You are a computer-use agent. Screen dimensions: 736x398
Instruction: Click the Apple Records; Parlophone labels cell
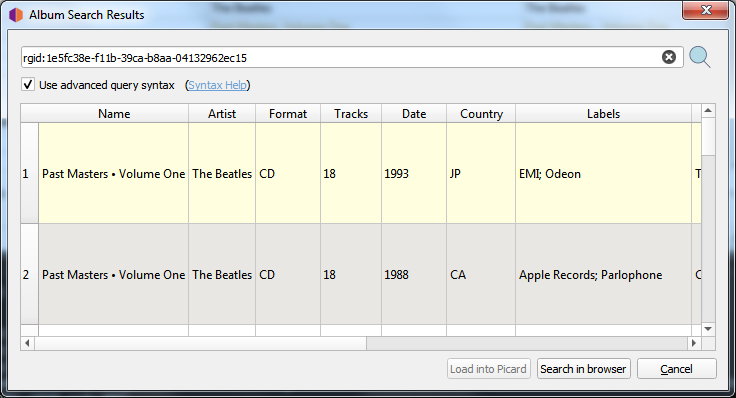(x=603, y=275)
